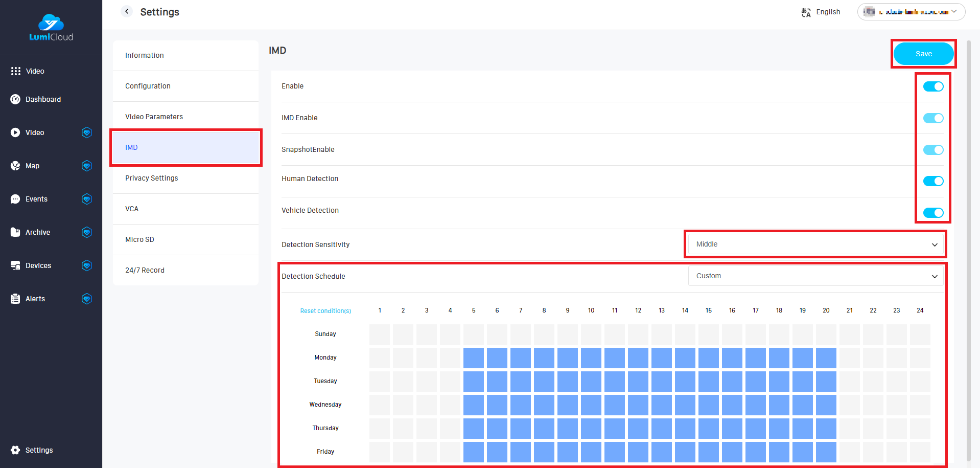Screen dimensions: 980x468
Task: Open the English language selector
Action: [821, 12]
